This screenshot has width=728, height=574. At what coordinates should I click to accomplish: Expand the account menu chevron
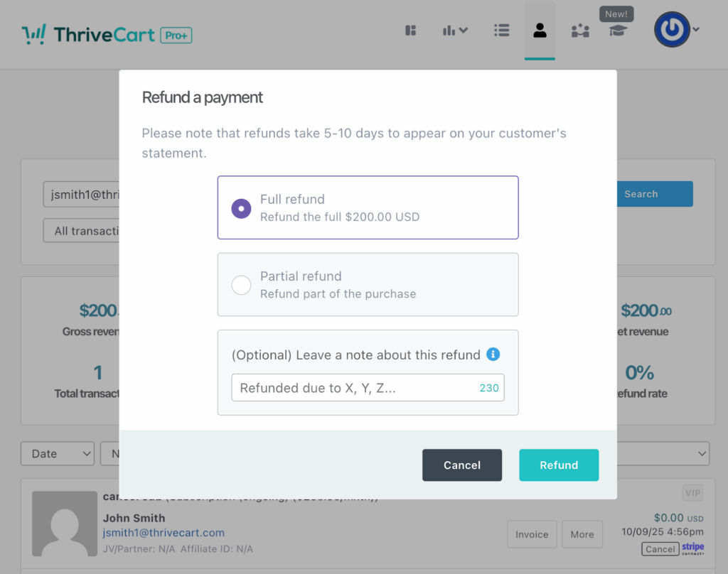696,30
